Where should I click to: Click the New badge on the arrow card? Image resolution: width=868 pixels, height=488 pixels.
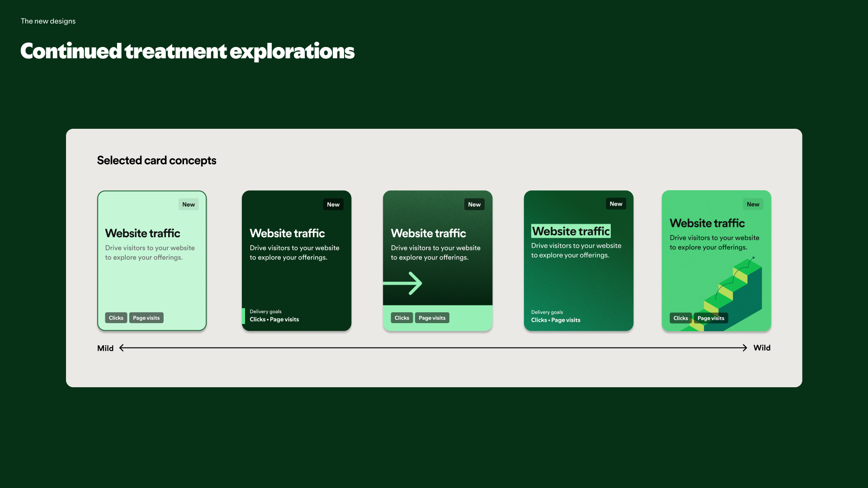[474, 204]
